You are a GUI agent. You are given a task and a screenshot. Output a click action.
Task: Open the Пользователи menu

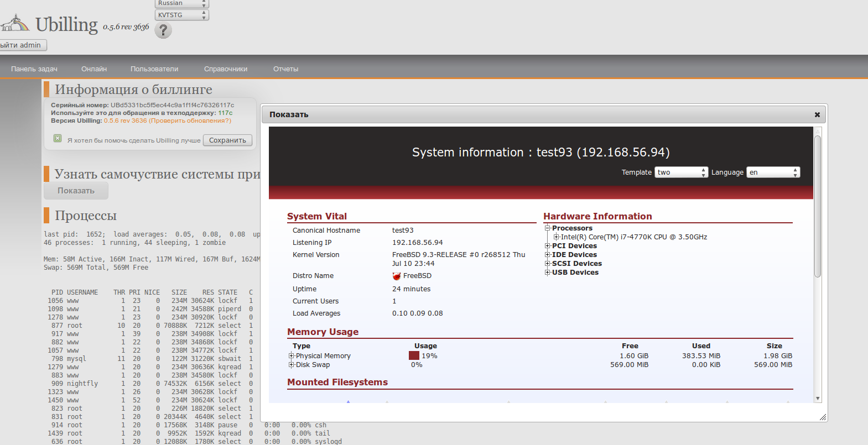(x=154, y=69)
